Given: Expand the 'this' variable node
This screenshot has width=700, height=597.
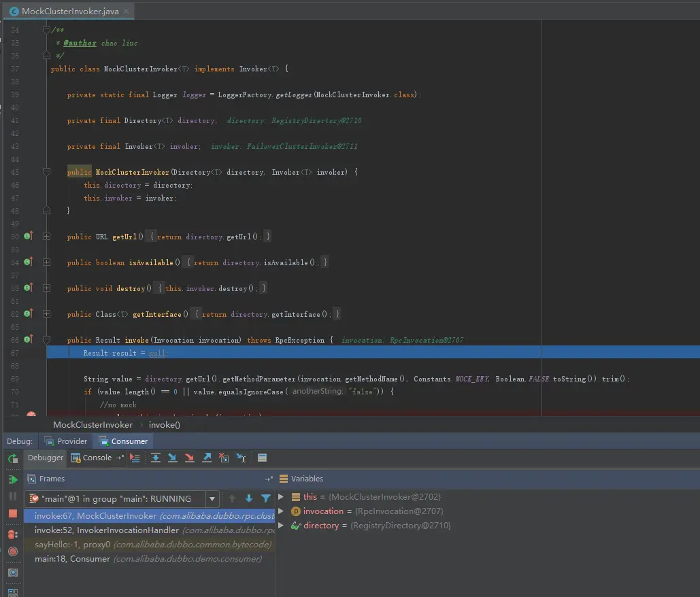Looking at the screenshot, I should pyautogui.click(x=281, y=496).
